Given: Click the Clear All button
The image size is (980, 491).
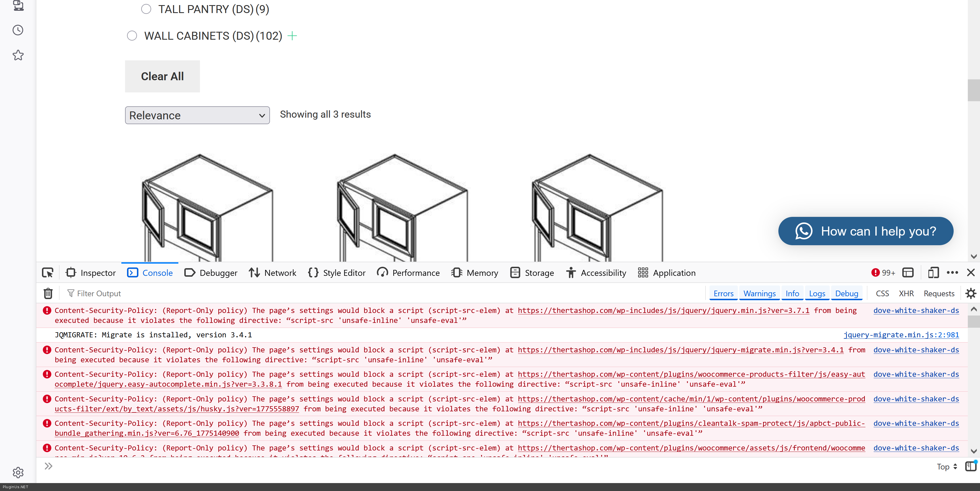Looking at the screenshot, I should 162,77.
